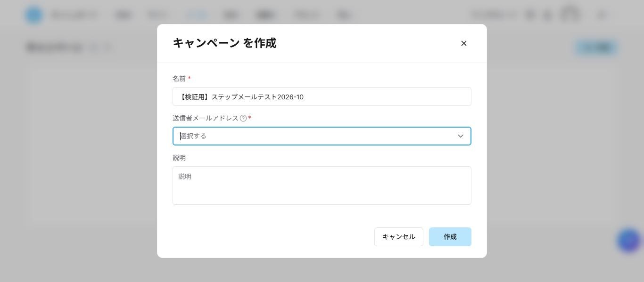Viewport: 644px width, 282px height.
Task: Click the キャンセル button
Action: pyautogui.click(x=399, y=237)
